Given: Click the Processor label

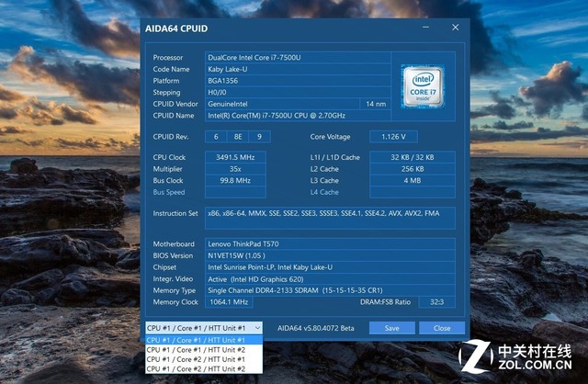Looking at the screenshot, I should pos(167,57).
